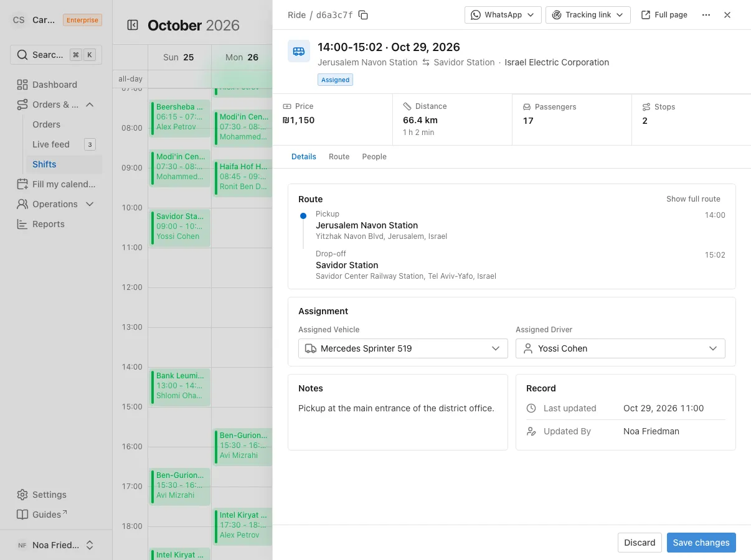Expand the Operations section
The image size is (751, 560).
coord(90,204)
